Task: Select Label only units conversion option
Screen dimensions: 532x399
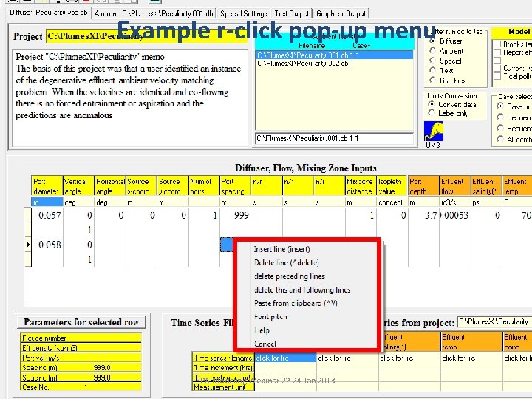Action: pos(432,113)
